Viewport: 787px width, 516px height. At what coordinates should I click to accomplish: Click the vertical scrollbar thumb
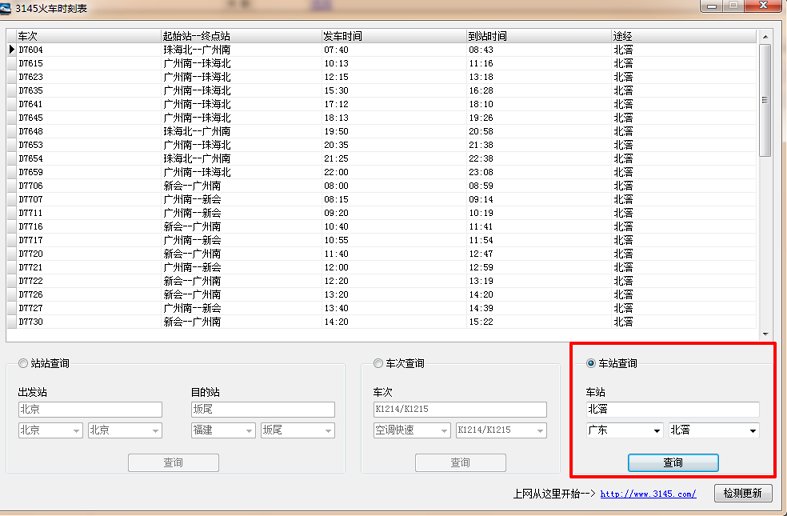pos(765,100)
